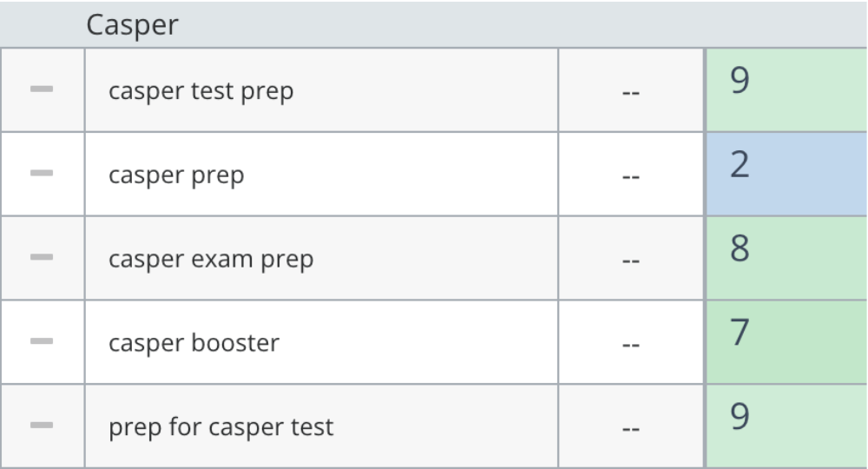Click the minus icon beside casper prep

[x=42, y=174]
